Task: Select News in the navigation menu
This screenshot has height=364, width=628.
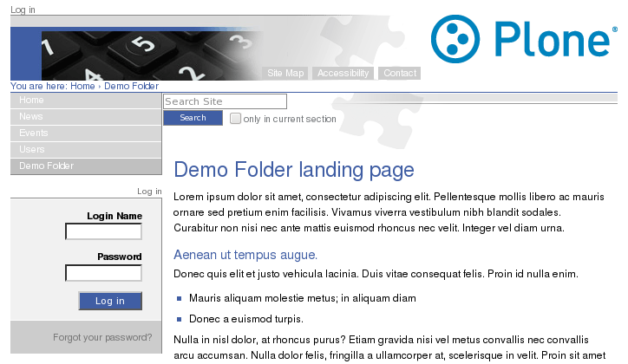Action: 86,117
